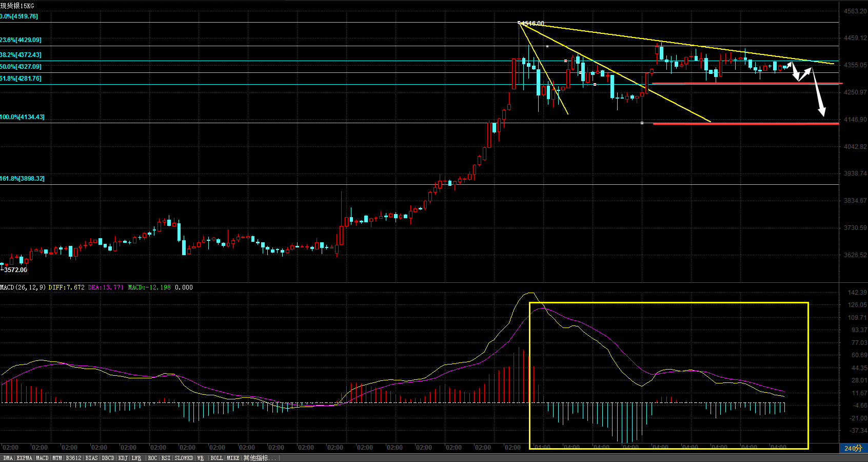Show the BIAS indicator
Screen dimensions: 868x462
pos(91,458)
